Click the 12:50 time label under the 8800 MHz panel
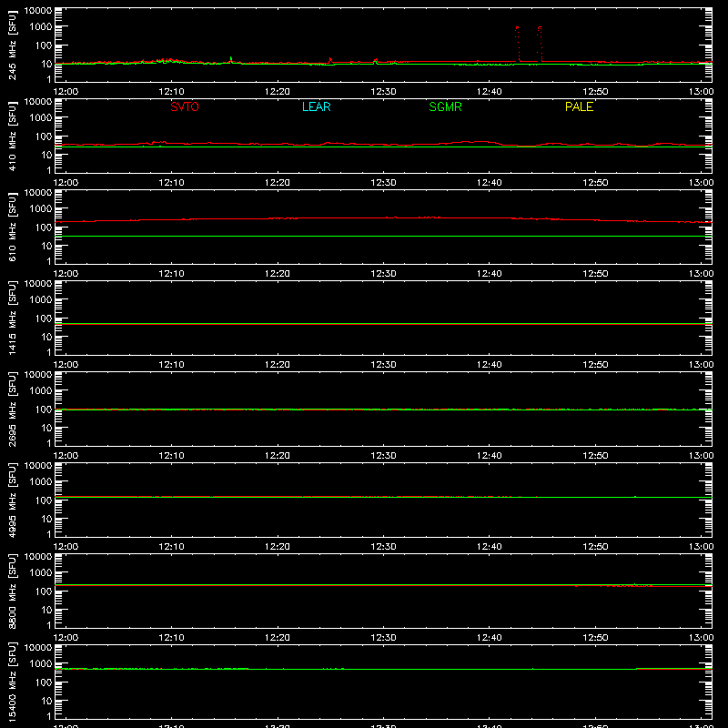The height and width of the screenshot is (728, 728). [x=595, y=638]
